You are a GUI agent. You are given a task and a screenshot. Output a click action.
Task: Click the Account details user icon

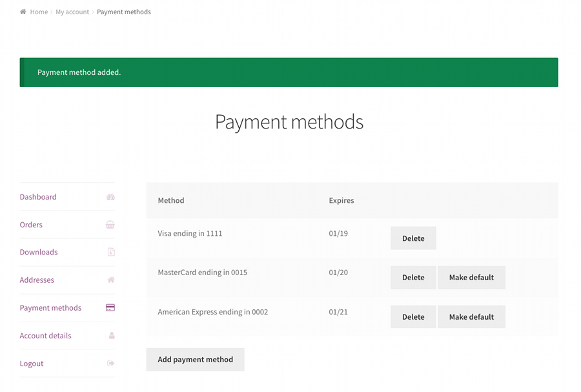[x=112, y=336]
